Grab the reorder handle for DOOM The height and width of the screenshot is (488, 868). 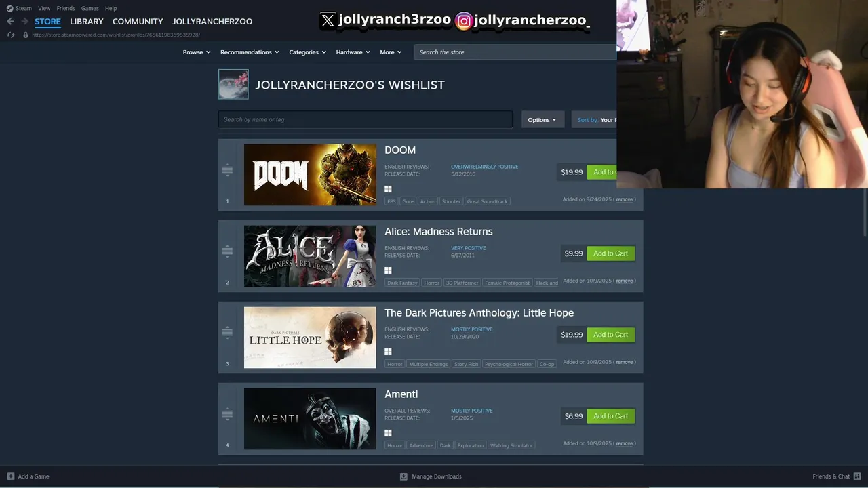click(227, 170)
